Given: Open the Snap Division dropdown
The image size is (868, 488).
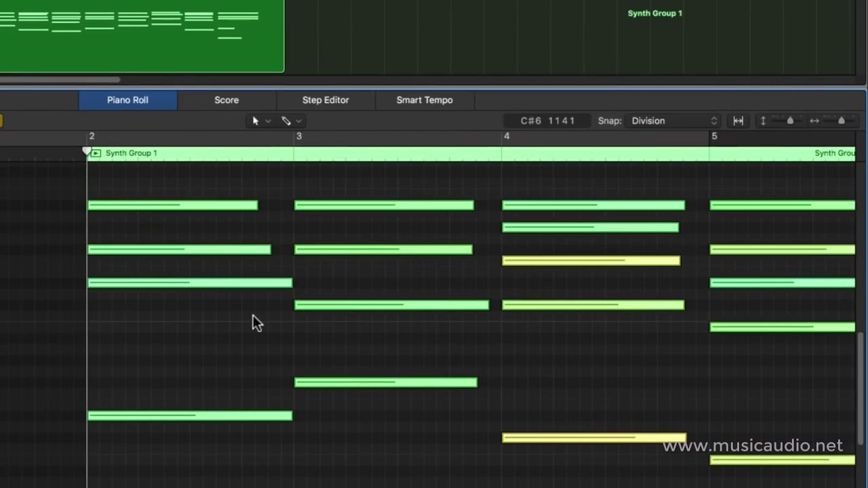Looking at the screenshot, I should click(673, 121).
